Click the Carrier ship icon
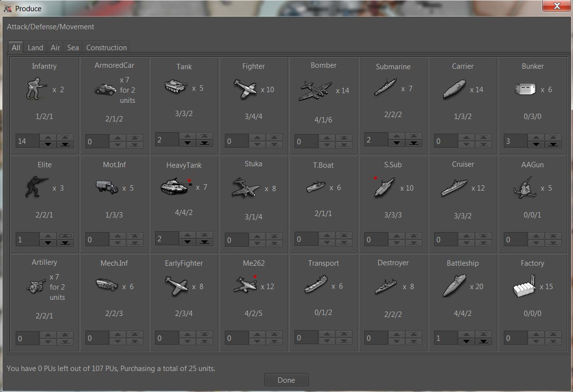The height and width of the screenshot is (392, 573). [454, 90]
